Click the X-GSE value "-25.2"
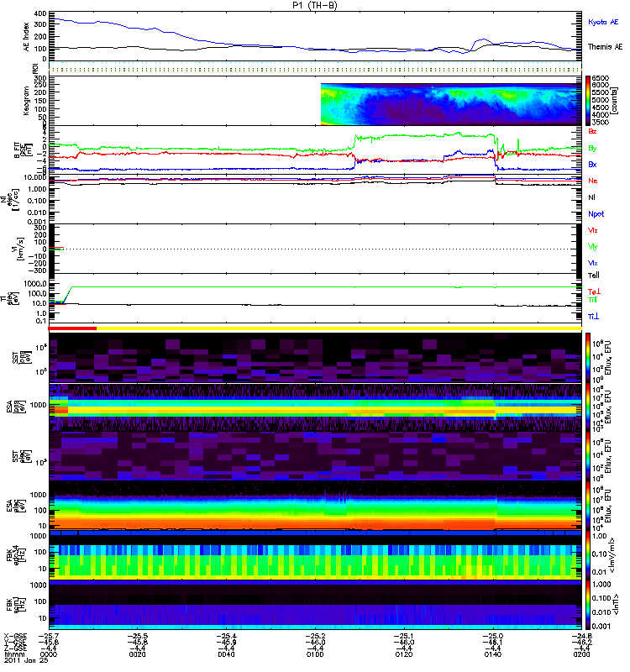Screen dimensions: 630x672 pyautogui.click(x=315, y=636)
